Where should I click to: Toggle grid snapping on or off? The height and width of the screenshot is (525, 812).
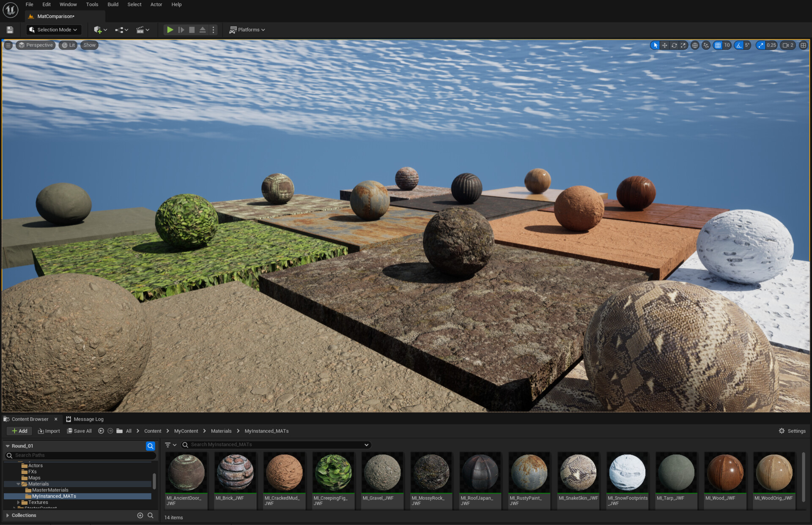(x=718, y=45)
